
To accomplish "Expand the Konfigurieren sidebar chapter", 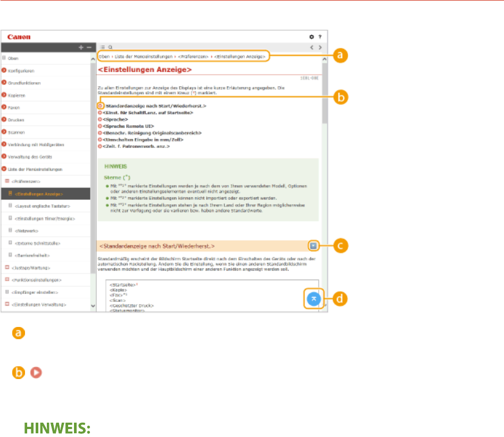I will (4, 70).
